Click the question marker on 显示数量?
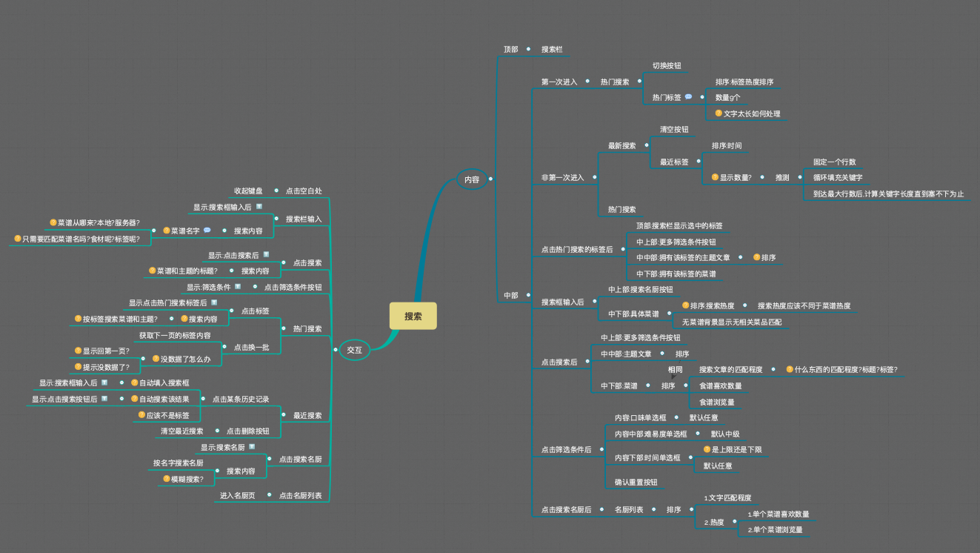 point(715,177)
